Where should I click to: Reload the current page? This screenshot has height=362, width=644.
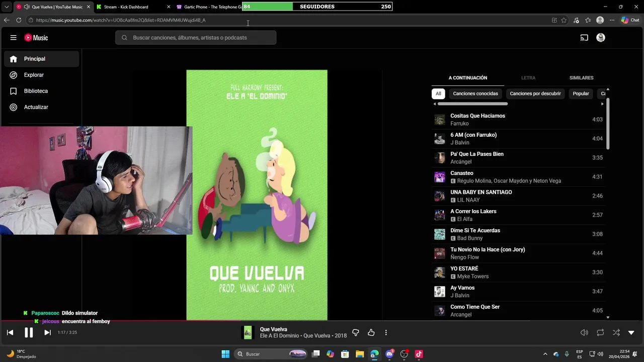pos(19,20)
